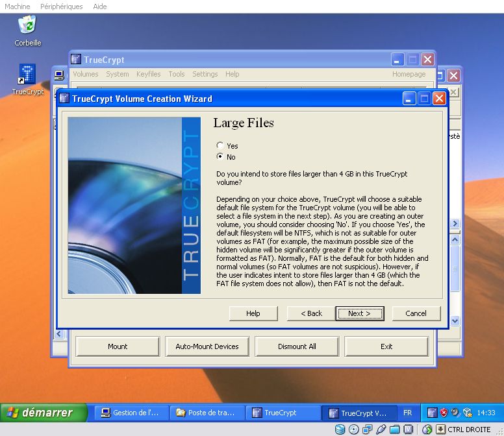The height and width of the screenshot is (436, 504).
Task: Open Homepage link in TrueCrypt menu bar
Action: 409,74
